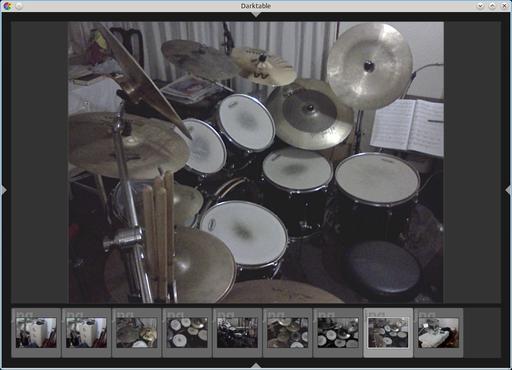Select the third thumbnail with close-up cymbals
This screenshot has height=370, width=512.
point(137,333)
